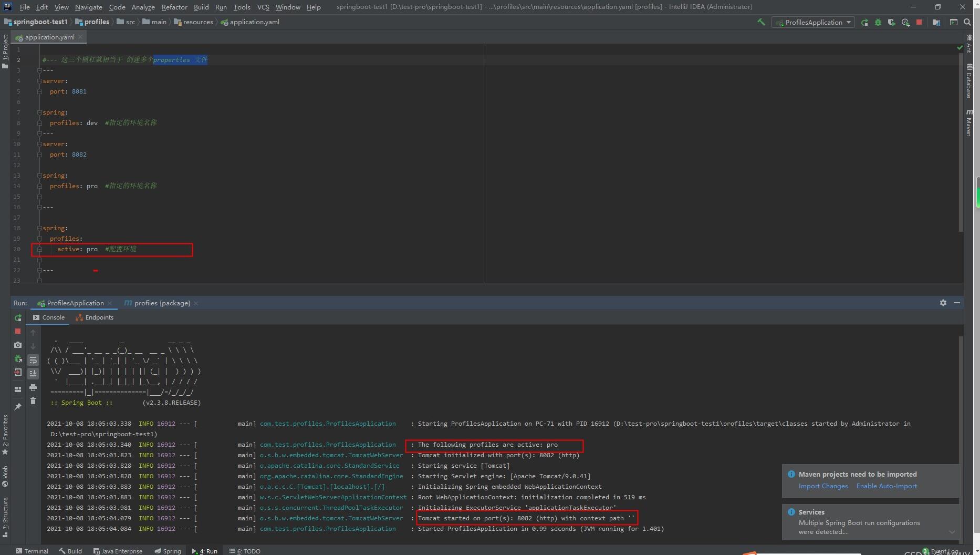
Task: Run with coverage from the main toolbar
Action: click(892, 22)
